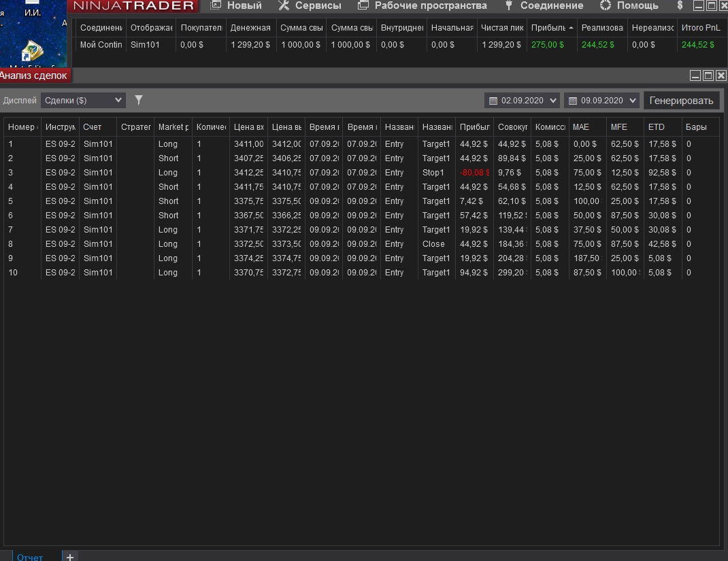Screen dimensions: 728x561
Task: Click the 299,20 cumulative profit cell
Action: [x=512, y=273]
